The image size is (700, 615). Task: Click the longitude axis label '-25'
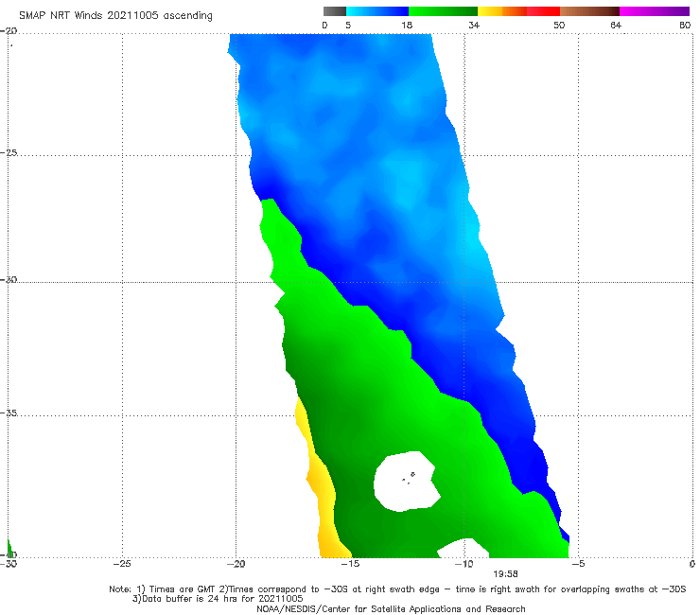(x=122, y=564)
